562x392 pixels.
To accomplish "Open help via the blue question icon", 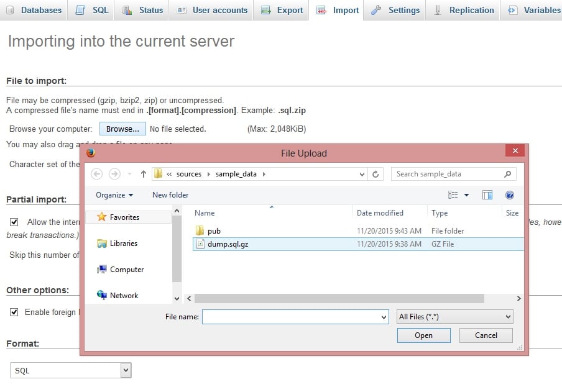I will point(510,195).
